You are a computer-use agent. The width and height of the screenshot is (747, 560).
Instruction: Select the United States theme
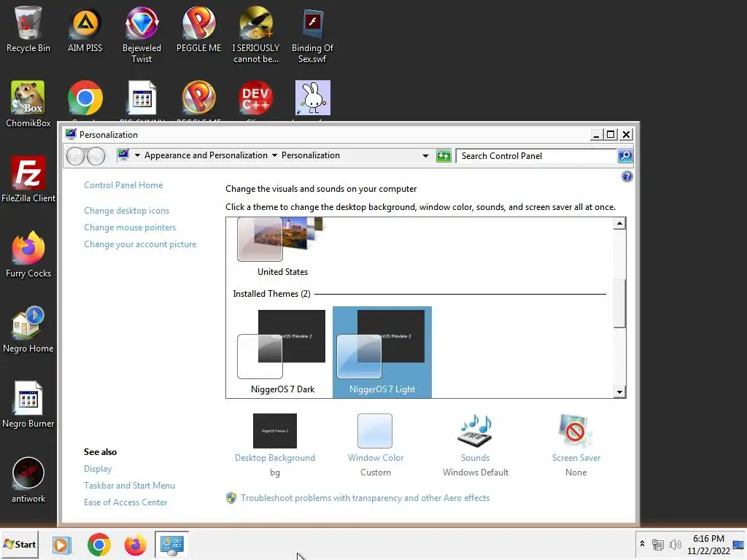tap(282, 247)
